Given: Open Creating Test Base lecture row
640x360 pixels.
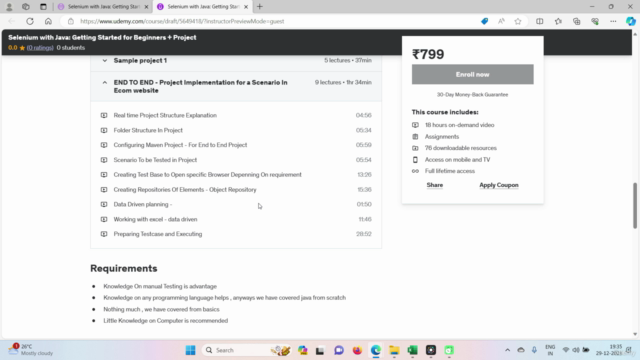Looking at the screenshot, I should point(236,175).
